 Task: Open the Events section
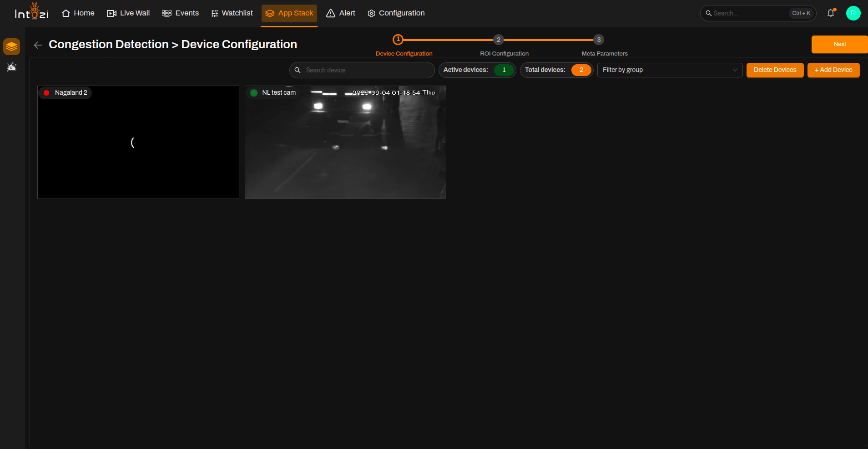point(181,13)
